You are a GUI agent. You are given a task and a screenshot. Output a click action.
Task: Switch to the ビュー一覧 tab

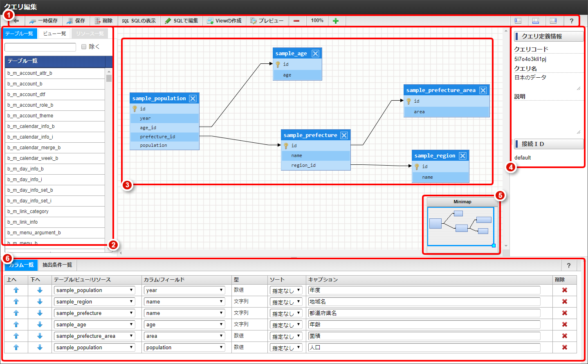(x=54, y=34)
